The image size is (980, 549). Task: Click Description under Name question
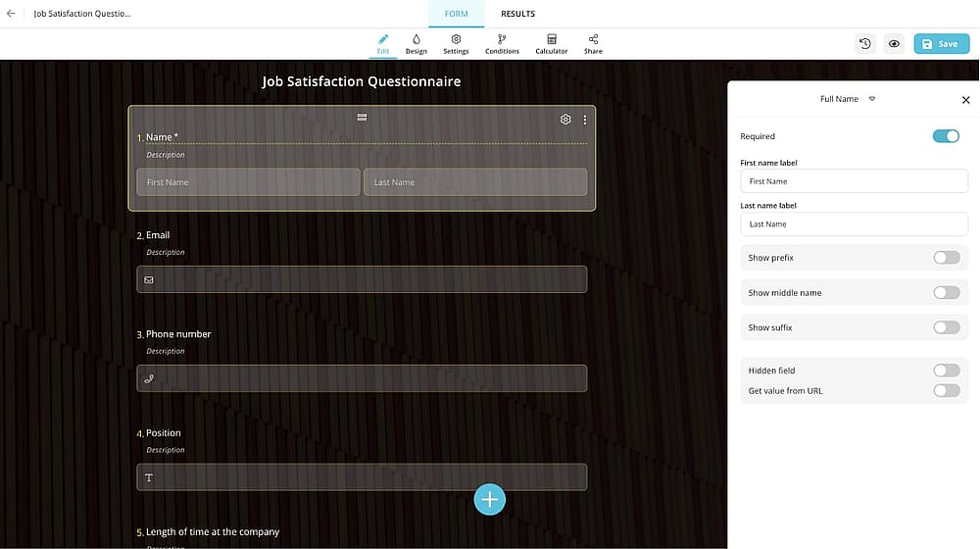pyautogui.click(x=166, y=155)
